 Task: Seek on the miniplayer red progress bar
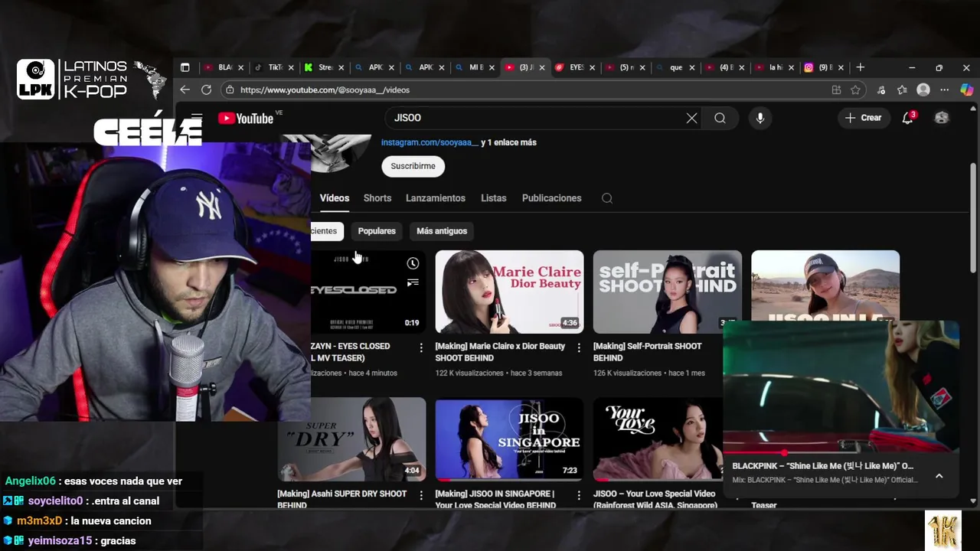[x=841, y=453]
